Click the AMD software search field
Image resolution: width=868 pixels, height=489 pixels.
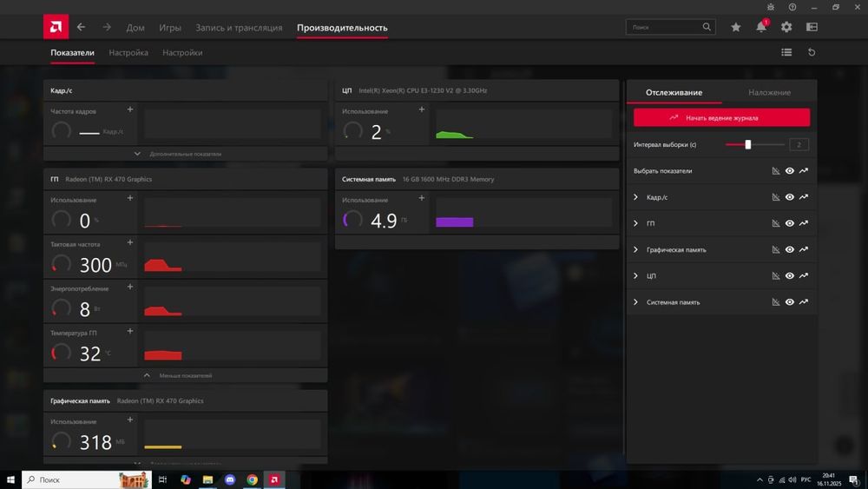[670, 27]
